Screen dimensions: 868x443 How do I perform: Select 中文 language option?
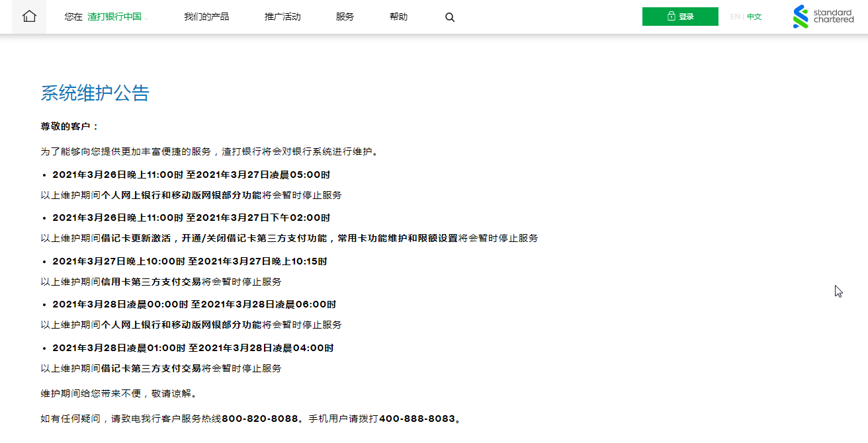pos(754,17)
